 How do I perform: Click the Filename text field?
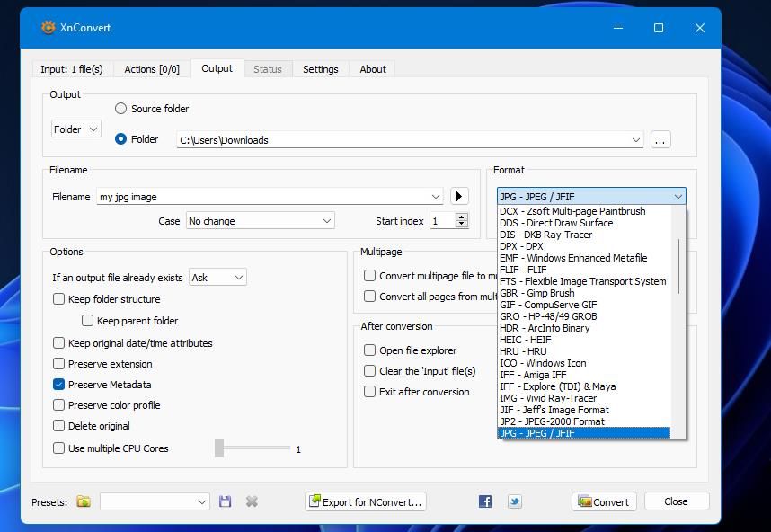click(x=263, y=197)
